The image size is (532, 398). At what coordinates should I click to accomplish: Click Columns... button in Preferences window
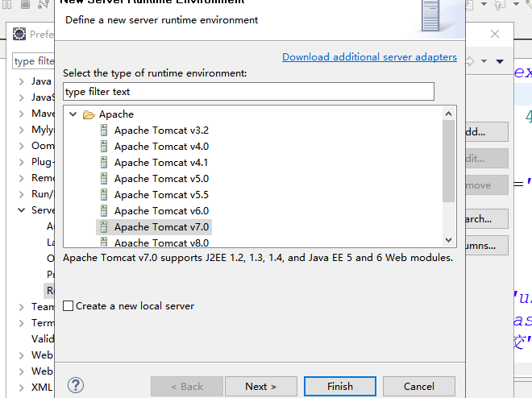tap(487, 246)
